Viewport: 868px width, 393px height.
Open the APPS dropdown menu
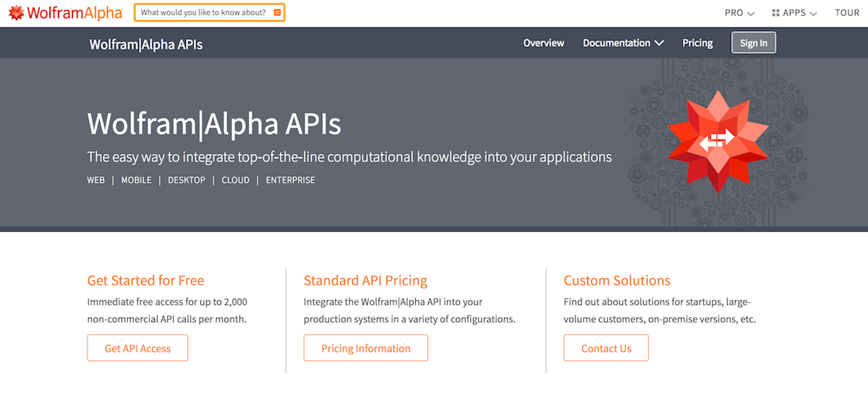[794, 13]
